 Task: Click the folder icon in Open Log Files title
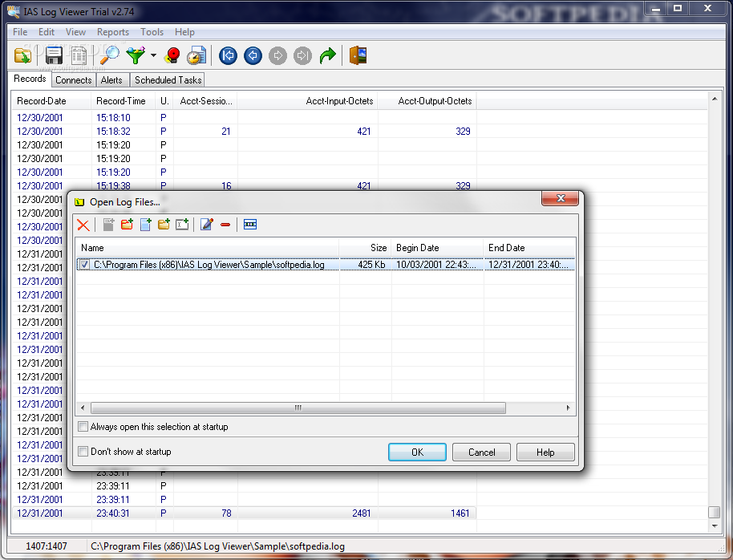(x=79, y=202)
